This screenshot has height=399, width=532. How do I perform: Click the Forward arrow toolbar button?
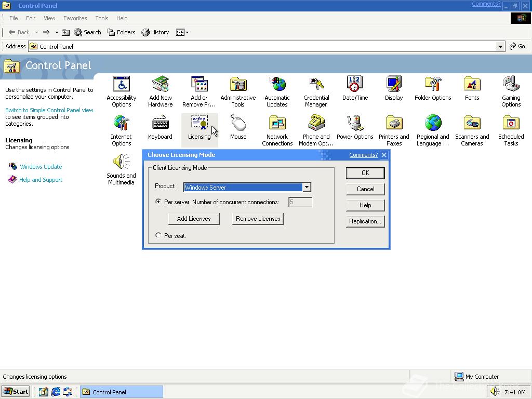46,32
